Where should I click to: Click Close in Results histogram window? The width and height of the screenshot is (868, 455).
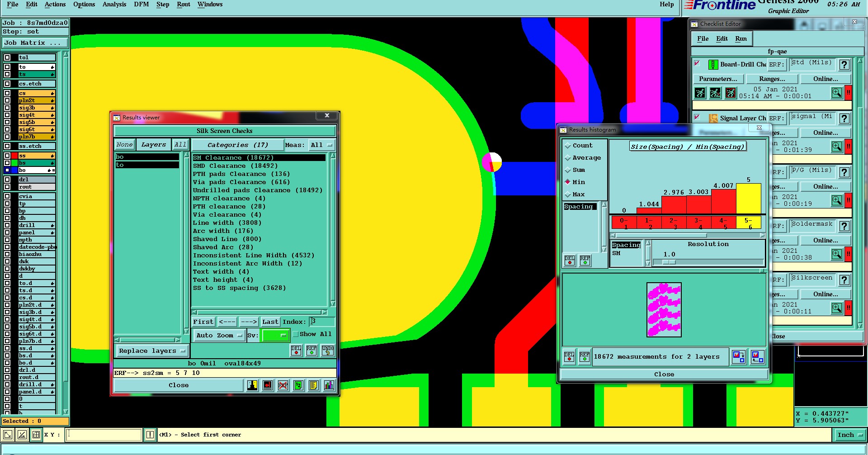664,374
